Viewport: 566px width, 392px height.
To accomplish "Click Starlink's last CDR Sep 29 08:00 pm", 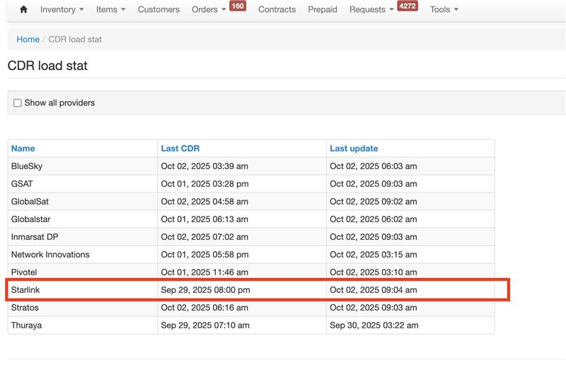I will coord(205,290).
